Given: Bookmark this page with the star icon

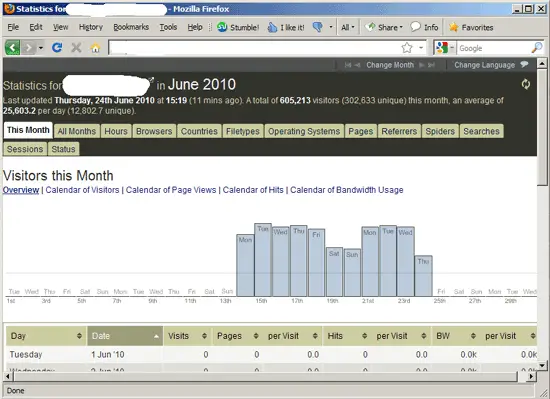Looking at the screenshot, I should (407, 47).
